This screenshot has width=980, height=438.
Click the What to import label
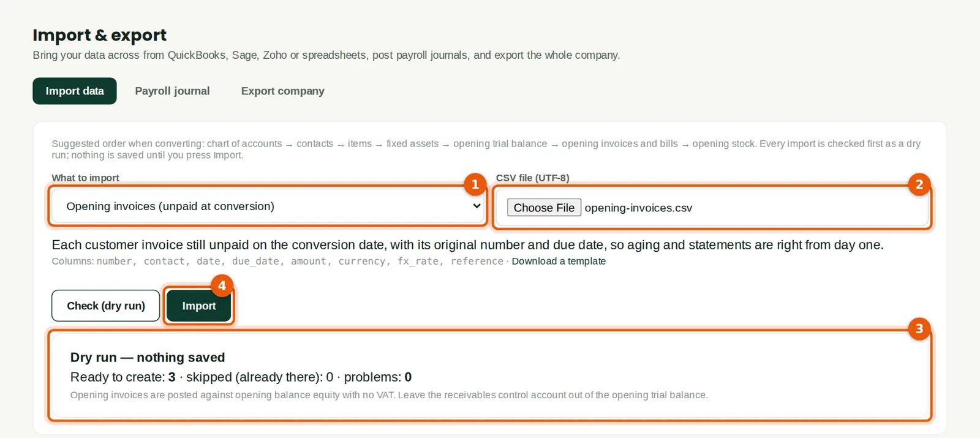[x=85, y=178]
